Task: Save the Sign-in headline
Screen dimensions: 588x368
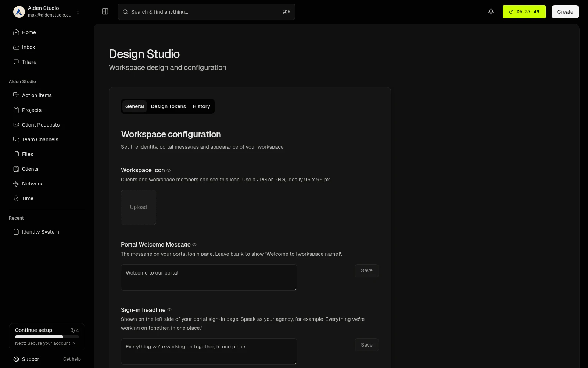Action: [367, 345]
